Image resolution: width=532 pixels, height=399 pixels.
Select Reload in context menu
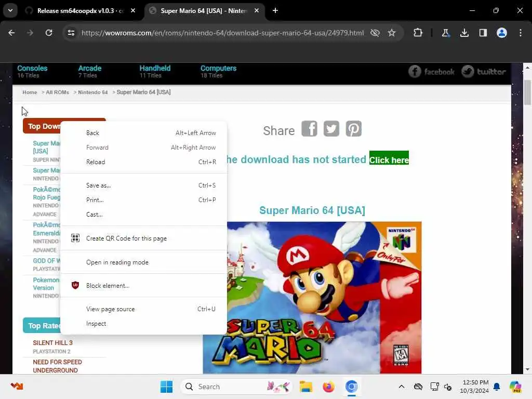pos(143,162)
